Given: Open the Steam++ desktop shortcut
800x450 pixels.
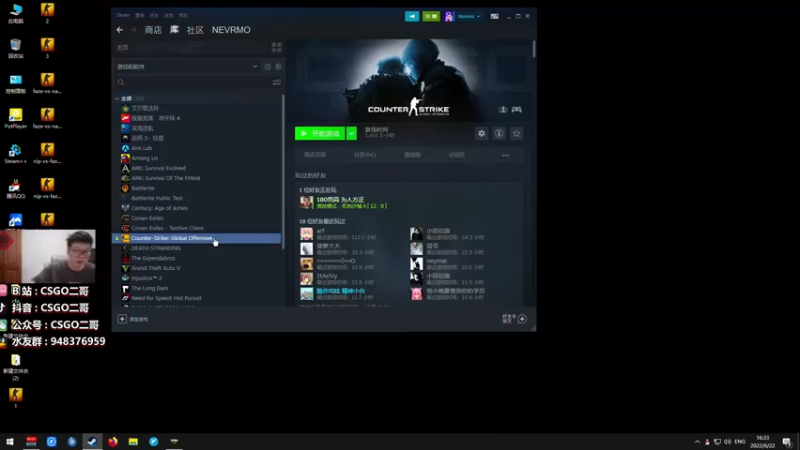Looking at the screenshot, I should 16,154.
